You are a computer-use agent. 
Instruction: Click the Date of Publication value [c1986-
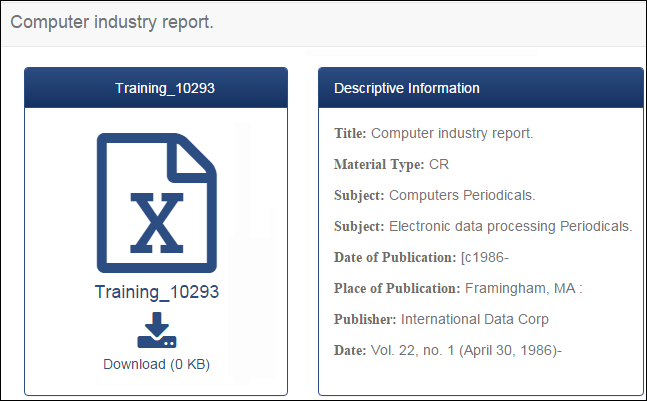485,257
